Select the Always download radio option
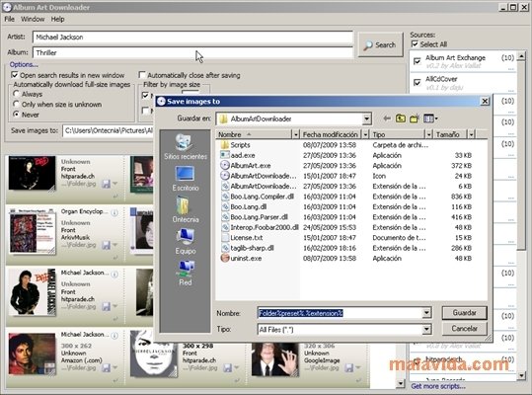532x395 pixels. [16, 94]
